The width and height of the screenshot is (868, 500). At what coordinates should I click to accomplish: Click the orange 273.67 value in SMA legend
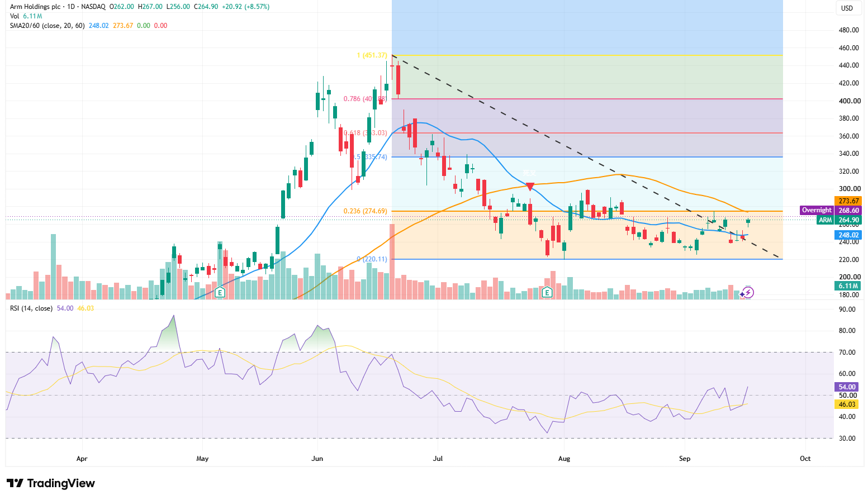(x=123, y=26)
